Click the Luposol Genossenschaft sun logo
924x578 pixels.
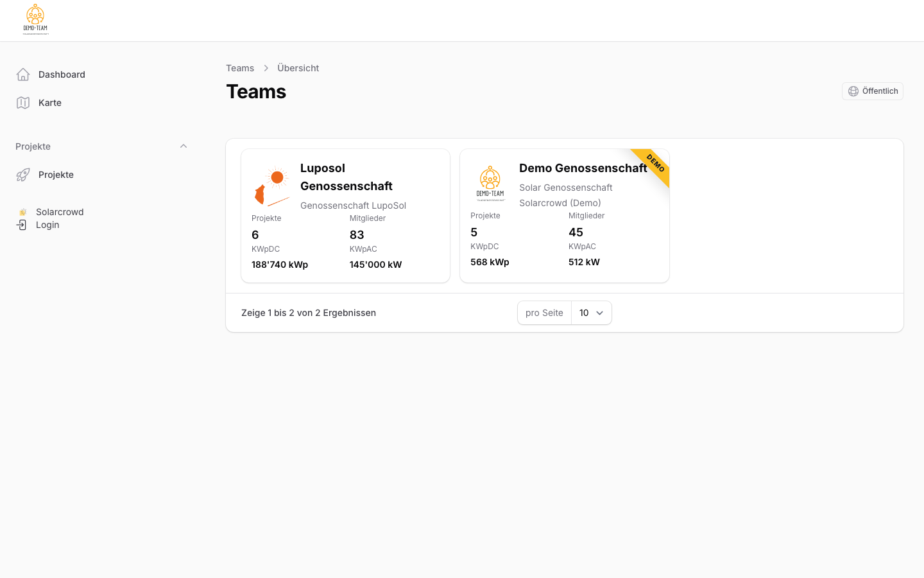[272, 186]
